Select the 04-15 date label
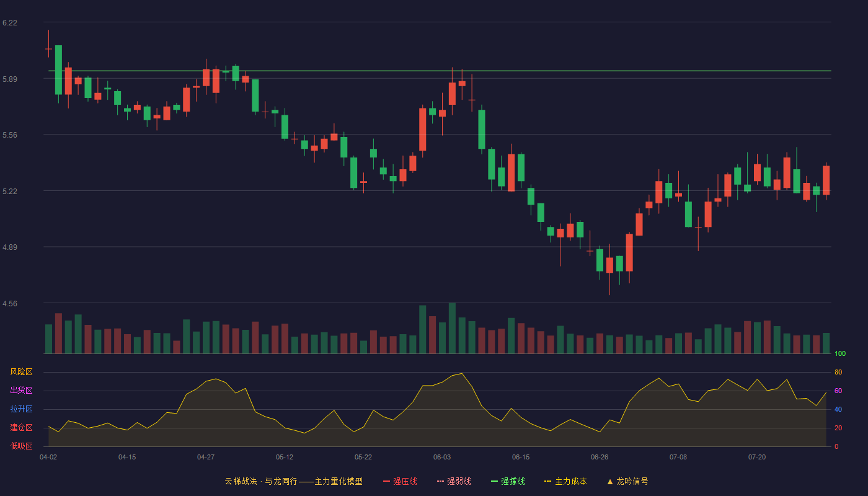Image resolution: width=868 pixels, height=496 pixels. [x=127, y=457]
